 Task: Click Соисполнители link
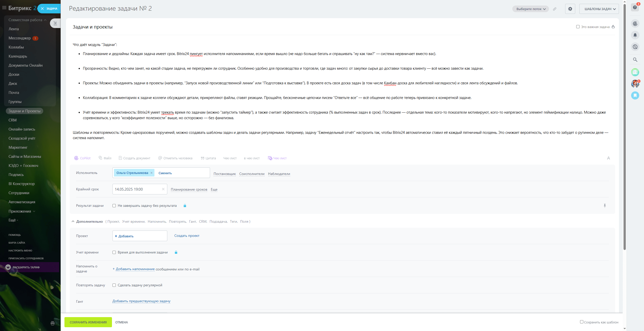click(252, 174)
